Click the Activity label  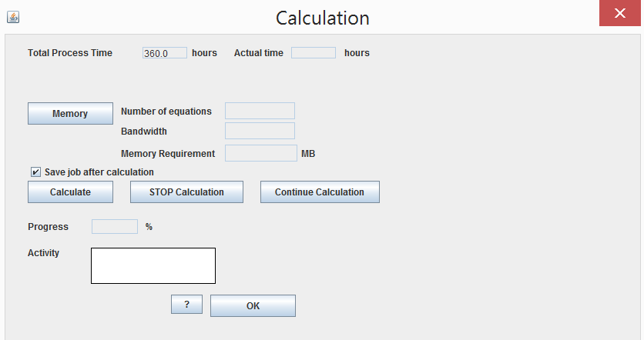pos(43,252)
